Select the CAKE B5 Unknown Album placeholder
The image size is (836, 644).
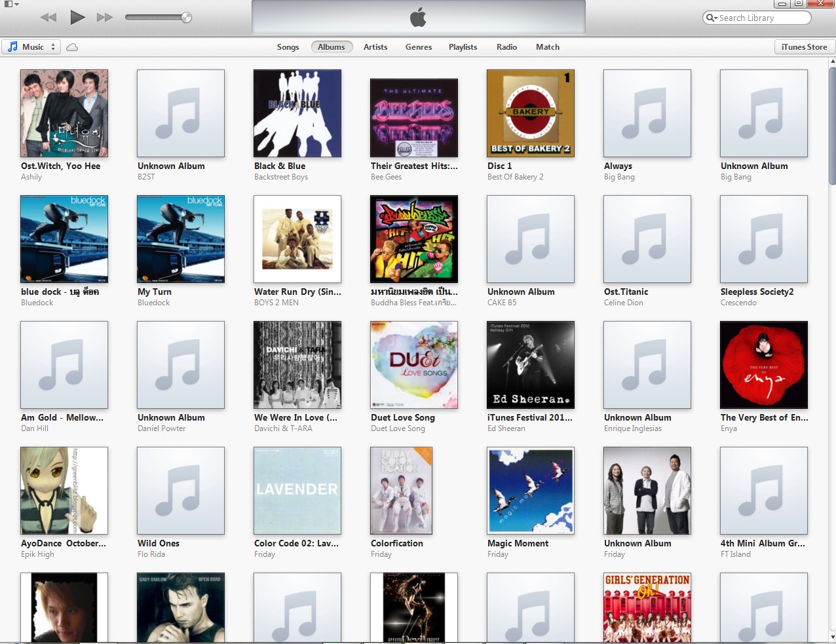[x=531, y=239]
